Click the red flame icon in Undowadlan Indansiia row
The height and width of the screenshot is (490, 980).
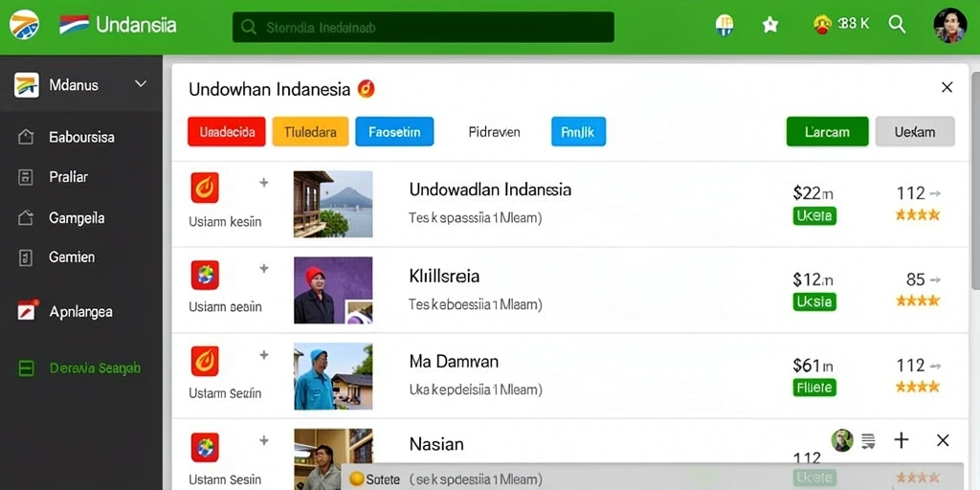(205, 188)
